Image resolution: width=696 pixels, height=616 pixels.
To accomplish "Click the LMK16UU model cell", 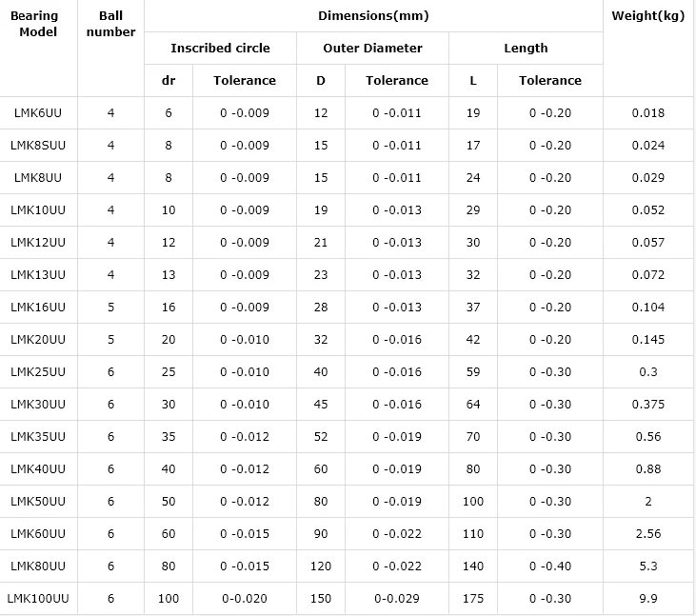I will click(38, 307).
